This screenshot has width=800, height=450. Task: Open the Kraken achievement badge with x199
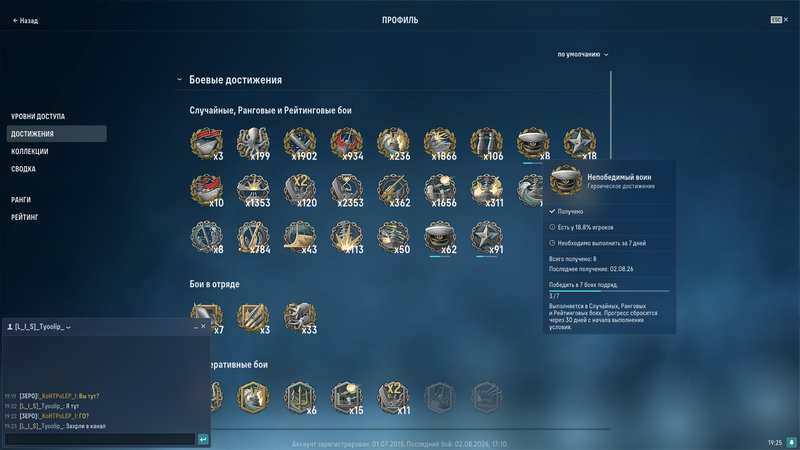(x=254, y=143)
